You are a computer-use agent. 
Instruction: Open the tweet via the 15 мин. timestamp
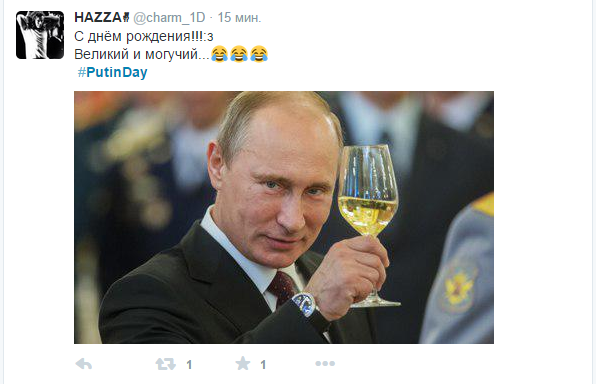(x=239, y=17)
